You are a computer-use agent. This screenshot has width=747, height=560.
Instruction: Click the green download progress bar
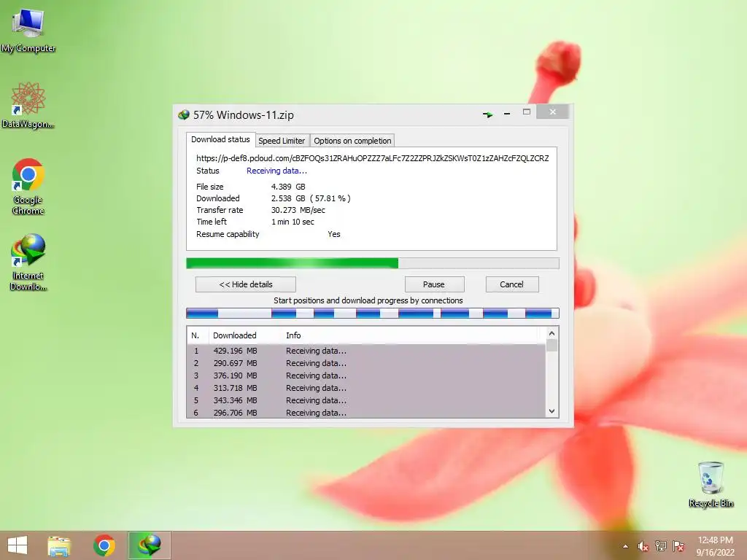[373, 263]
